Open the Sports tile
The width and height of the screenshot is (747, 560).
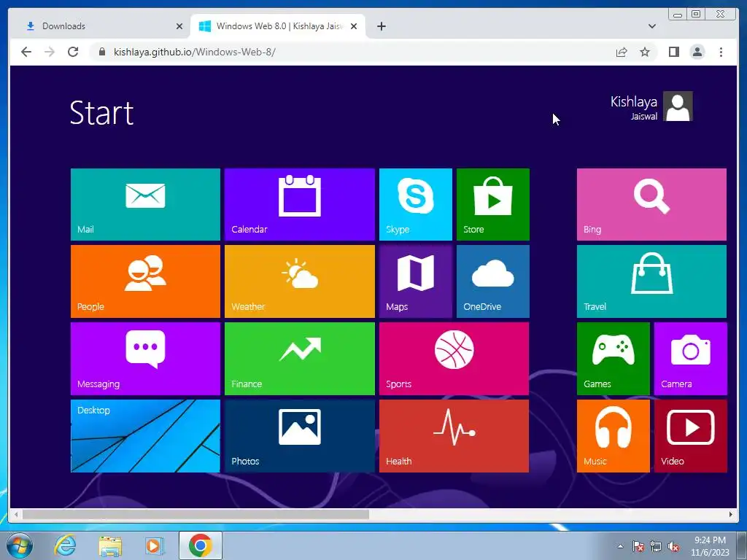454,359
